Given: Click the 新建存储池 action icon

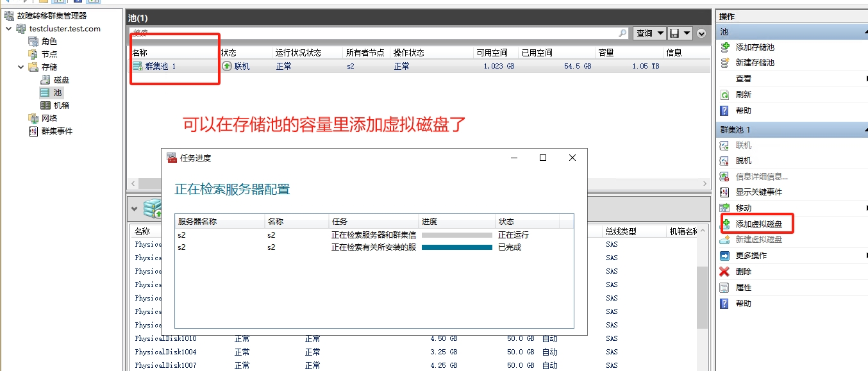Looking at the screenshot, I should pyautogui.click(x=725, y=63).
